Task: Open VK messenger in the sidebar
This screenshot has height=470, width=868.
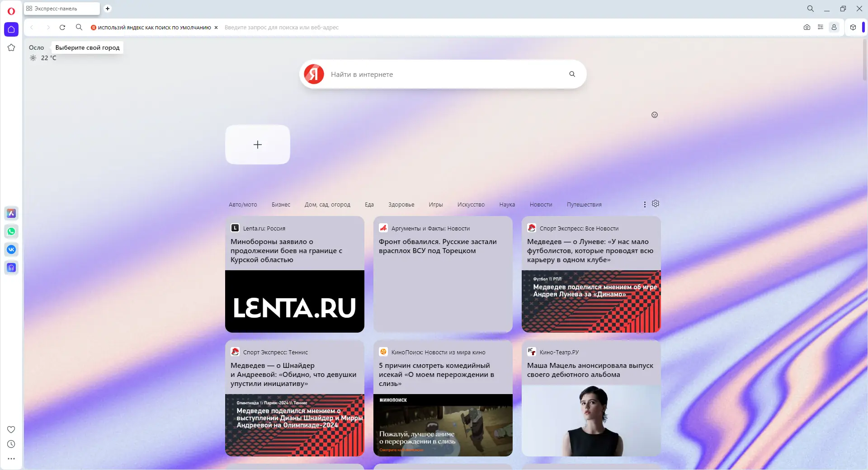Action: click(11, 249)
